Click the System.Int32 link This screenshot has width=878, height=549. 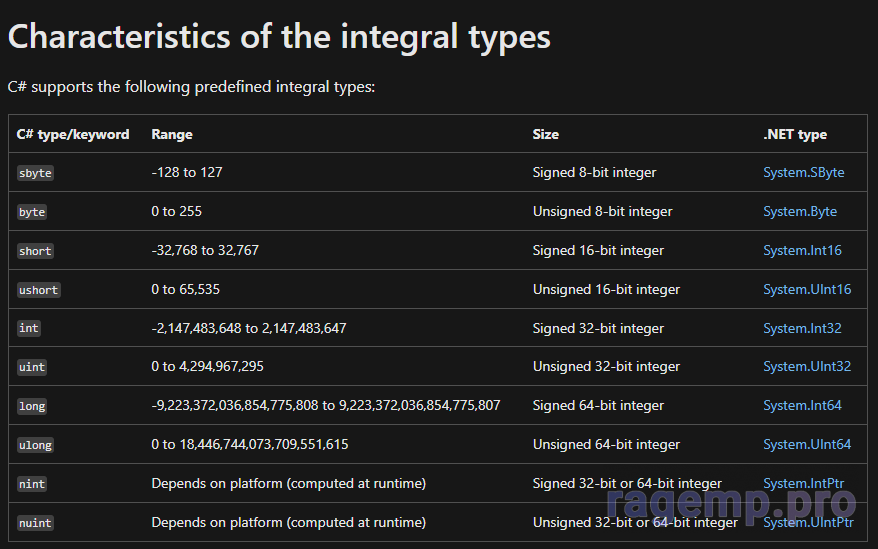point(802,328)
